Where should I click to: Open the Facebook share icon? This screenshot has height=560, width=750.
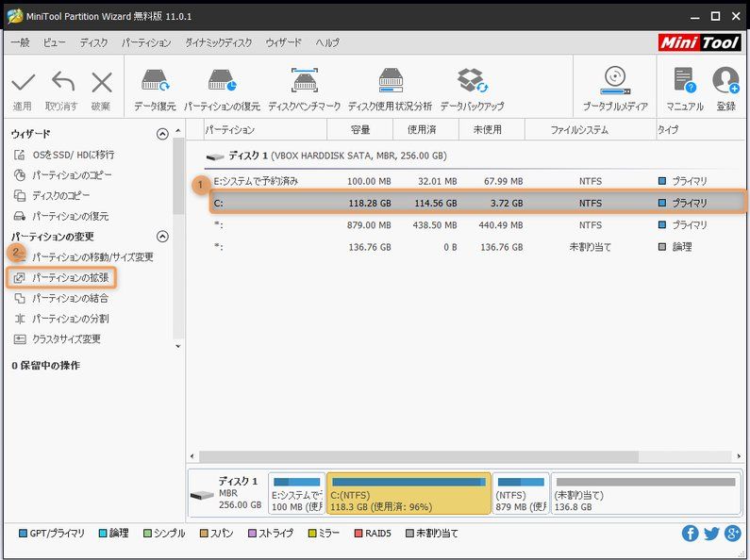(690, 534)
